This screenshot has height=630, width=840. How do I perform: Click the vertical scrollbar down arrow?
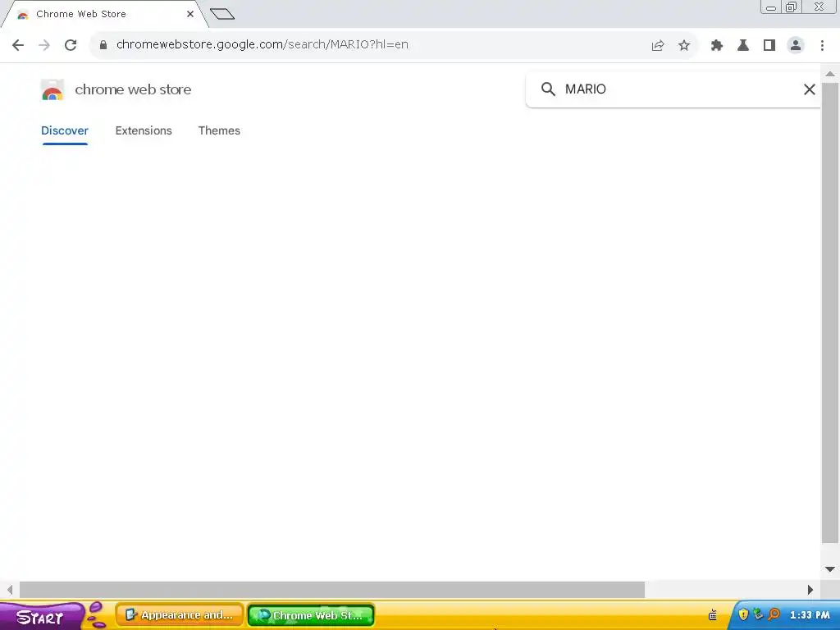pos(830,569)
